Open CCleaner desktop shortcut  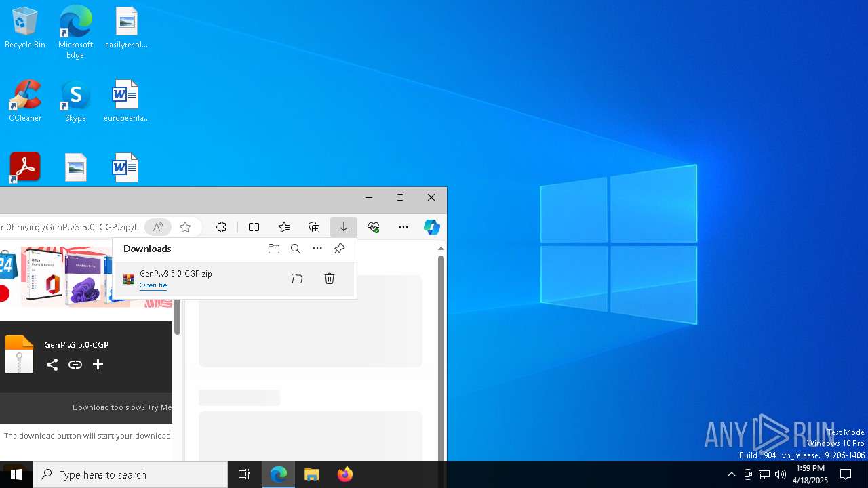pos(25,101)
